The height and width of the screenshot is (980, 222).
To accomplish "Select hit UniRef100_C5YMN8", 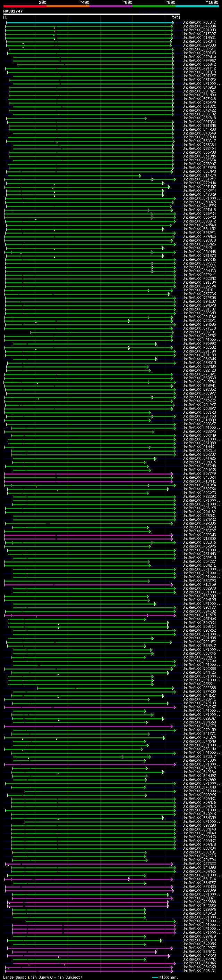I will 199,252.
